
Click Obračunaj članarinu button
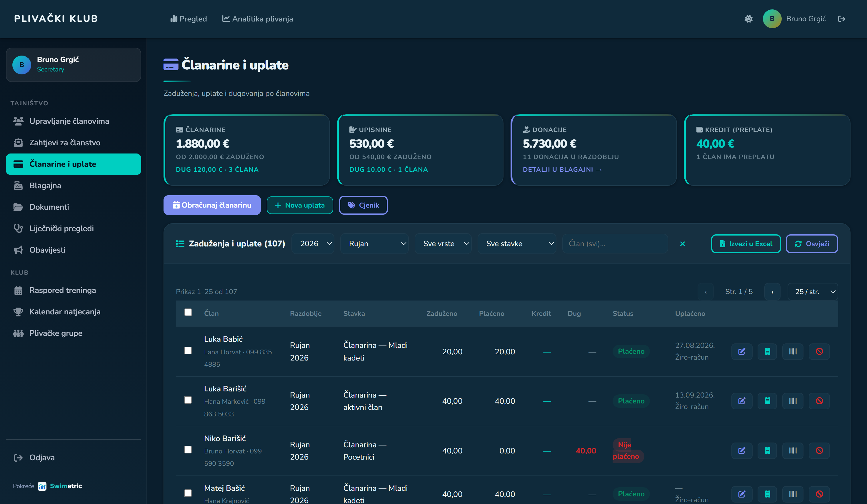pos(212,205)
